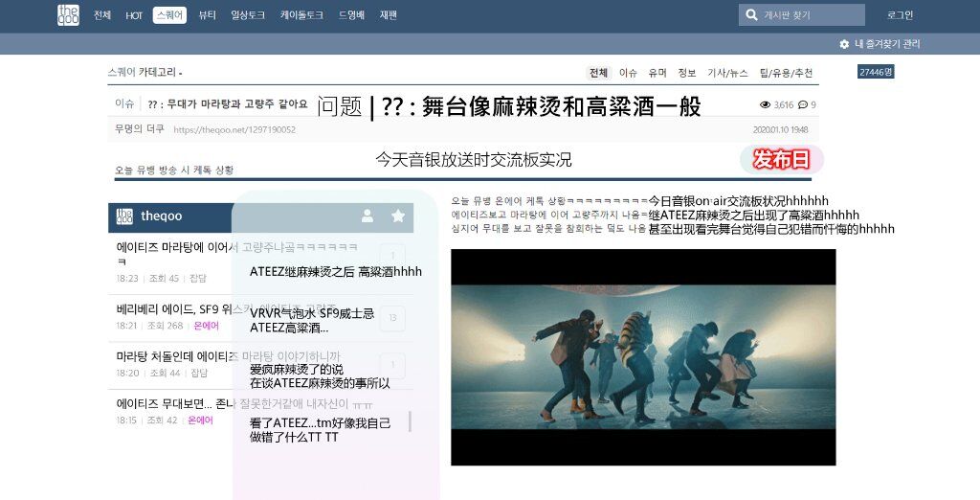Click the 로그인 login link

coord(900,15)
